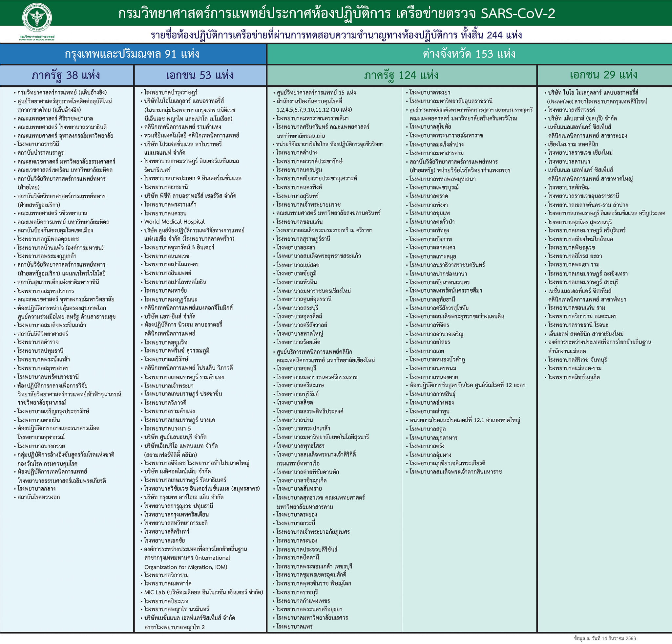Select โรงพยาบาลพะเยา entry
Image resolution: width=672 pixels, height=644 pixels.
[430, 92]
